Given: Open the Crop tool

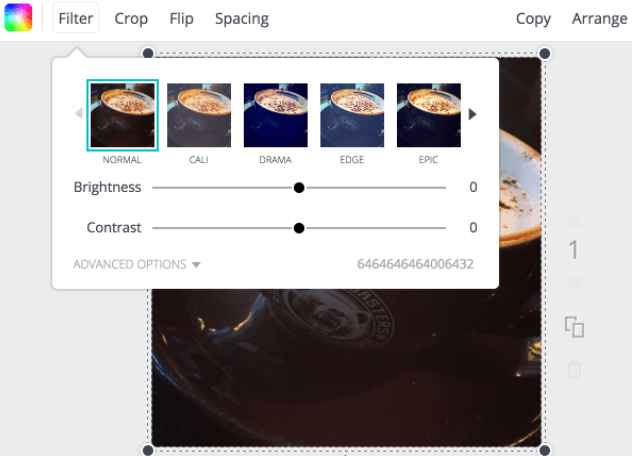Looking at the screenshot, I should (x=131, y=19).
